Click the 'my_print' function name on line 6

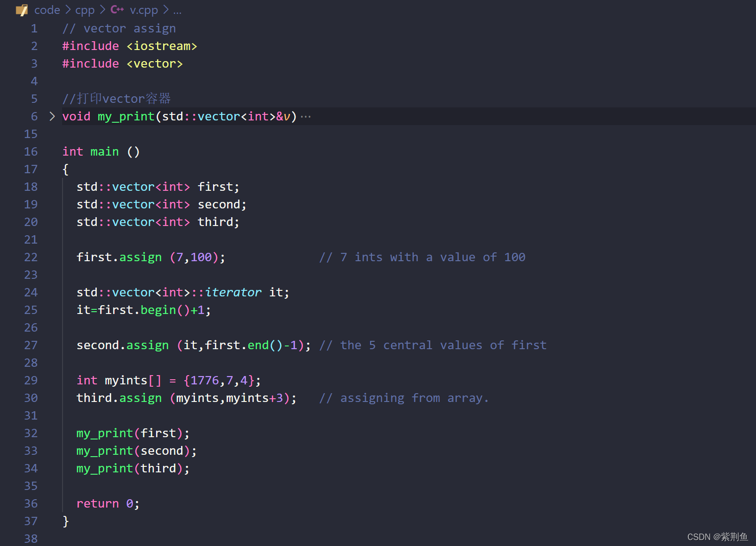126,116
